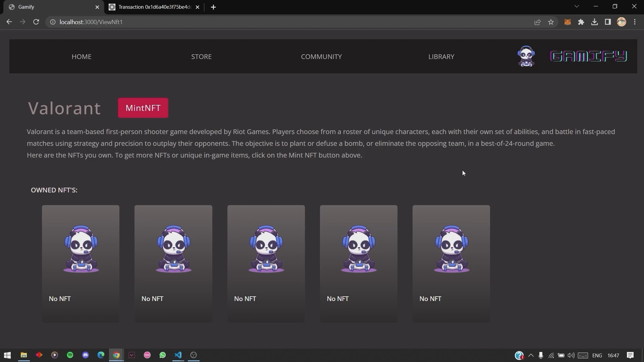Click the 16:47 clock in taskbar
The image size is (644, 362).
tap(613, 355)
